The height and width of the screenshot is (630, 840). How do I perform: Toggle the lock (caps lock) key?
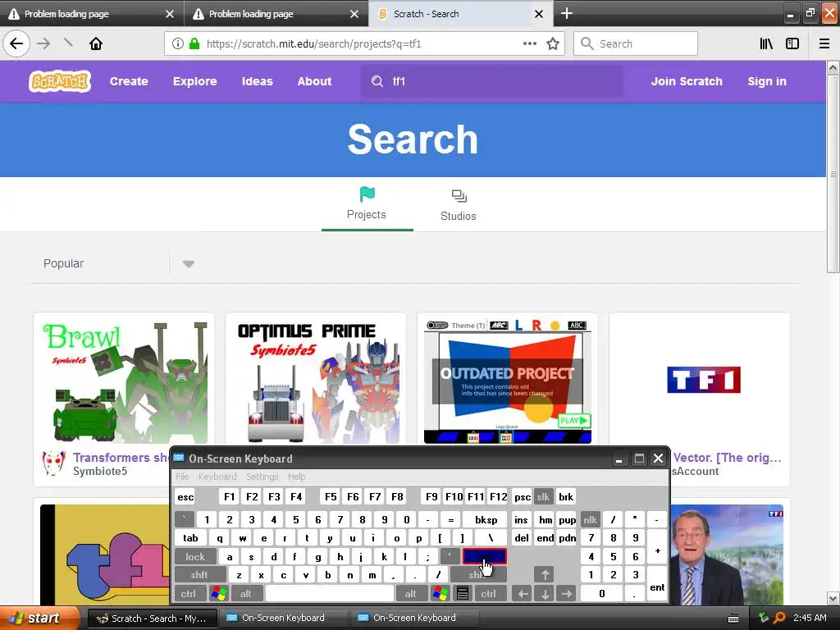195,557
